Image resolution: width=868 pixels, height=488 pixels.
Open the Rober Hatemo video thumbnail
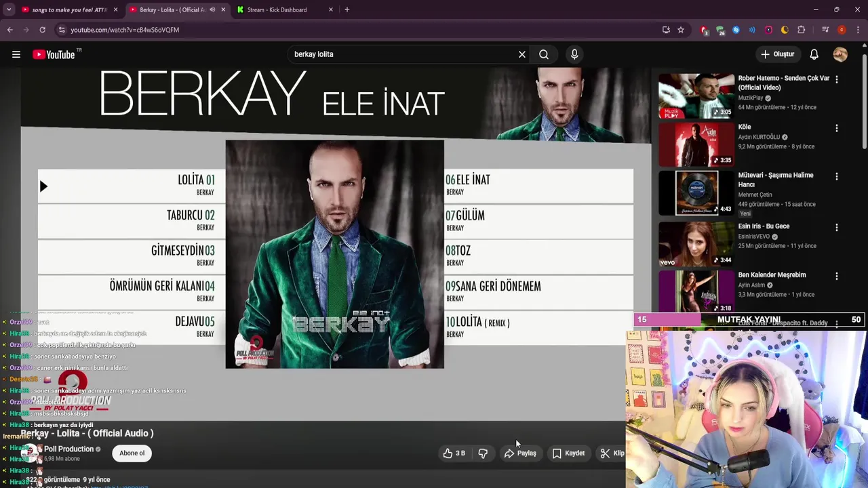coord(696,96)
